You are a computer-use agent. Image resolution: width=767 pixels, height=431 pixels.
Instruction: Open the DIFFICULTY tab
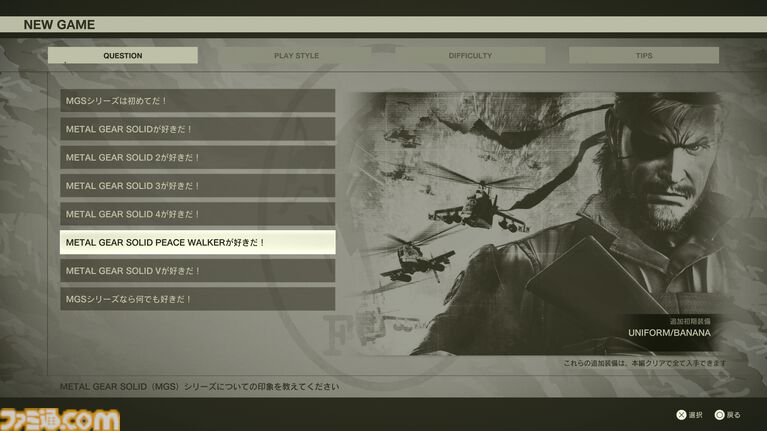(470, 55)
